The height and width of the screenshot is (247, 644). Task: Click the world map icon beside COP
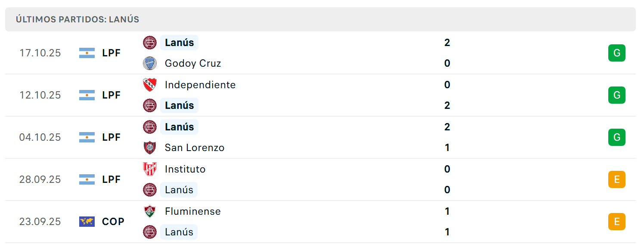87,222
